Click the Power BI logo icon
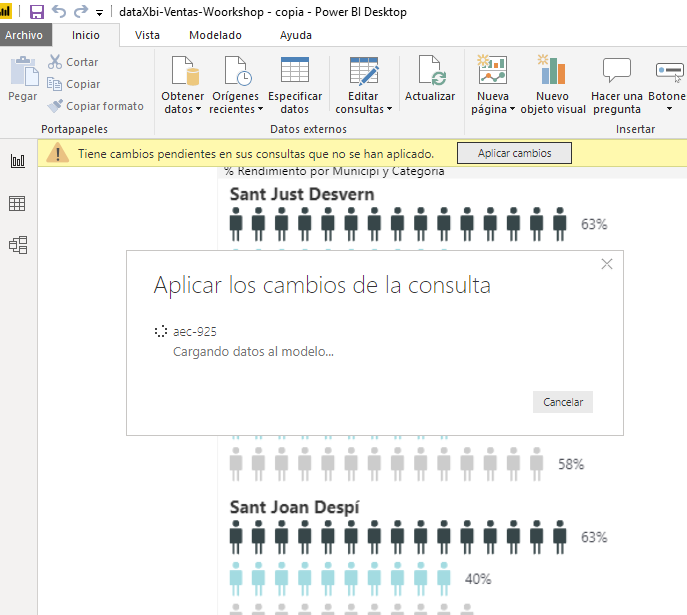 (x=5, y=11)
